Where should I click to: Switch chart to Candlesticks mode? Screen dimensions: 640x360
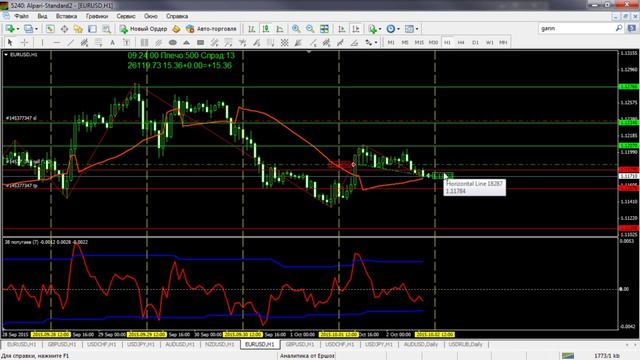(266, 29)
